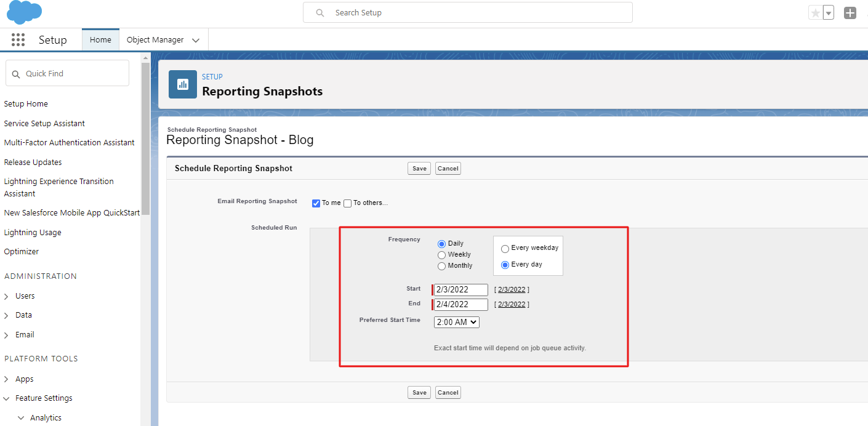This screenshot has height=426, width=868.
Task: Choose the 'Every weekday' option
Action: [505, 249]
